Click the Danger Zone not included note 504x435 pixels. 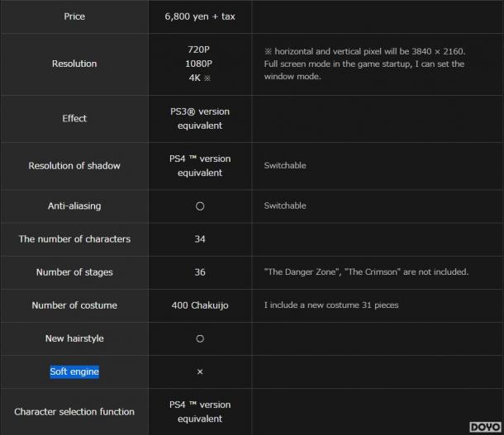pyautogui.click(x=366, y=272)
